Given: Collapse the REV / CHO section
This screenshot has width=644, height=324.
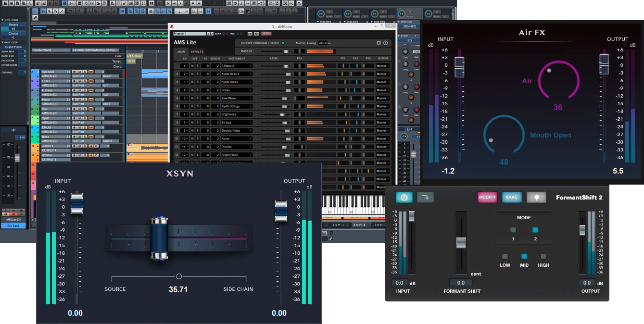Looking at the screenshot, I should [2, 20].
